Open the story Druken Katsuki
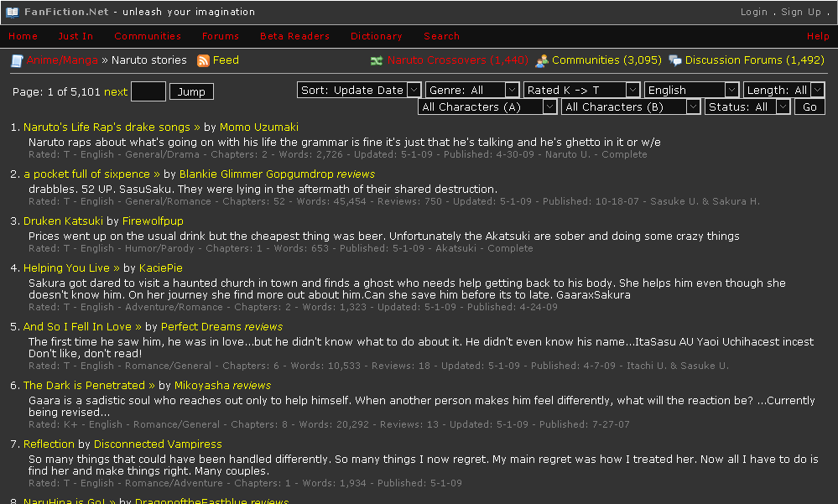Viewport: 838px width, 504px height. tap(63, 221)
